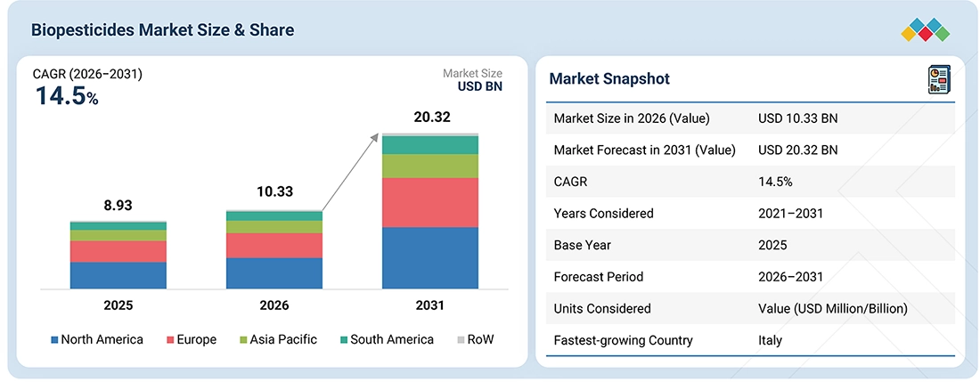Click the 'Europe' legend label
Viewport: 980px width, 382px height.
click(x=196, y=340)
